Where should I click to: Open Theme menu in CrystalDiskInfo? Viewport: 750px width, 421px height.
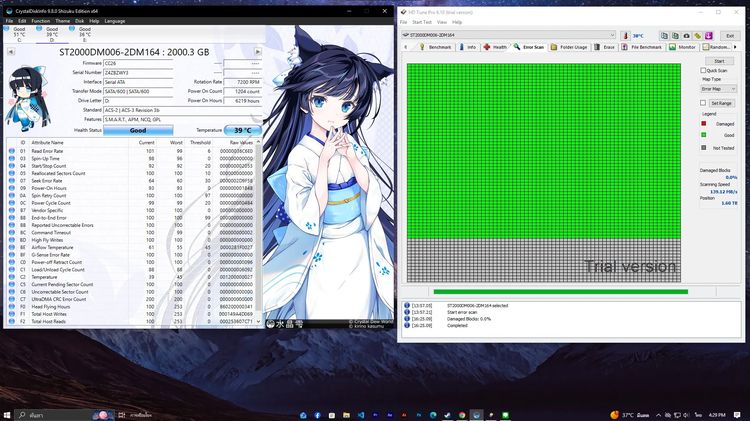(x=62, y=21)
